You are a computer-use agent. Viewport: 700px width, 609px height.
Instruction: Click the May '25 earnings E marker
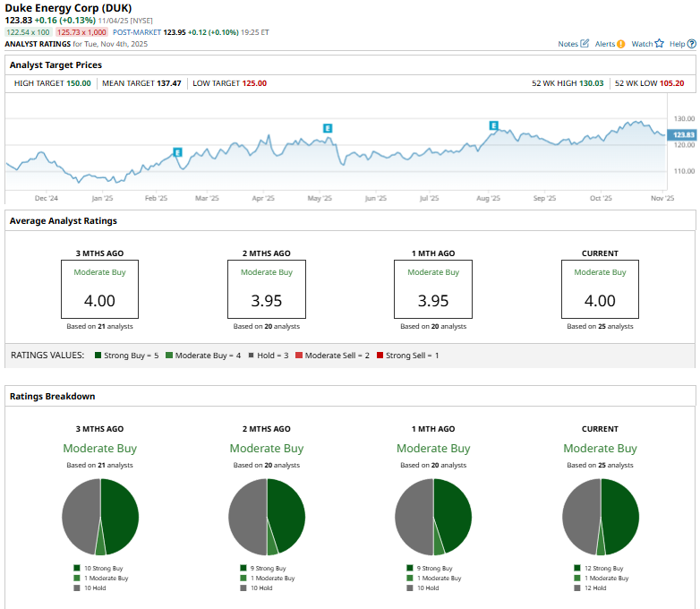tap(328, 129)
